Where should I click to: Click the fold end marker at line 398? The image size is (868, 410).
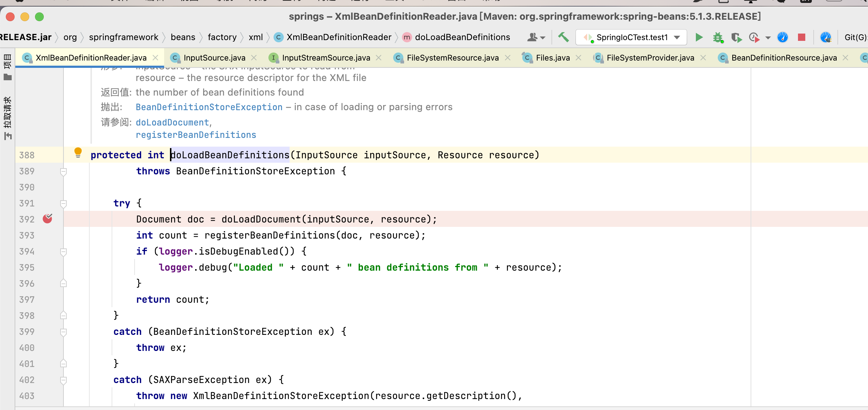click(x=63, y=316)
